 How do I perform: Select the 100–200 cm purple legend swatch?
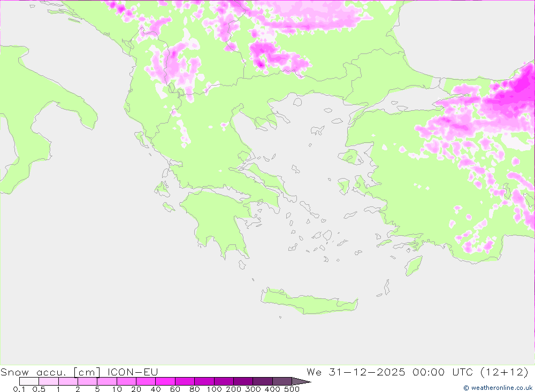224,381
